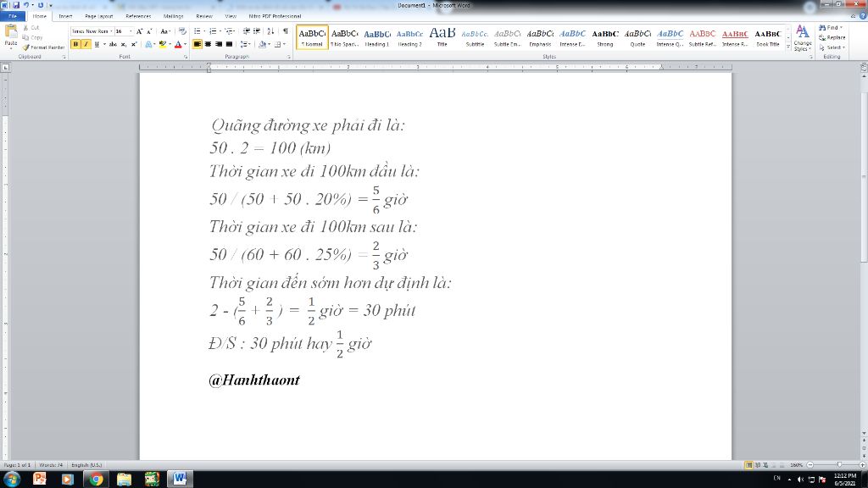Apply yellow text highlight color
Screen dimensions: 868x488
click(162, 44)
